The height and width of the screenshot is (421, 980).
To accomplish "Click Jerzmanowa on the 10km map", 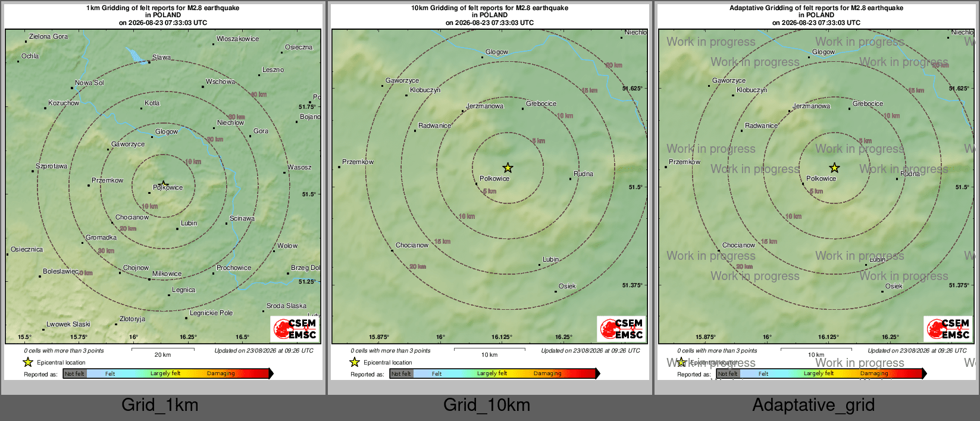I will click(x=484, y=106).
